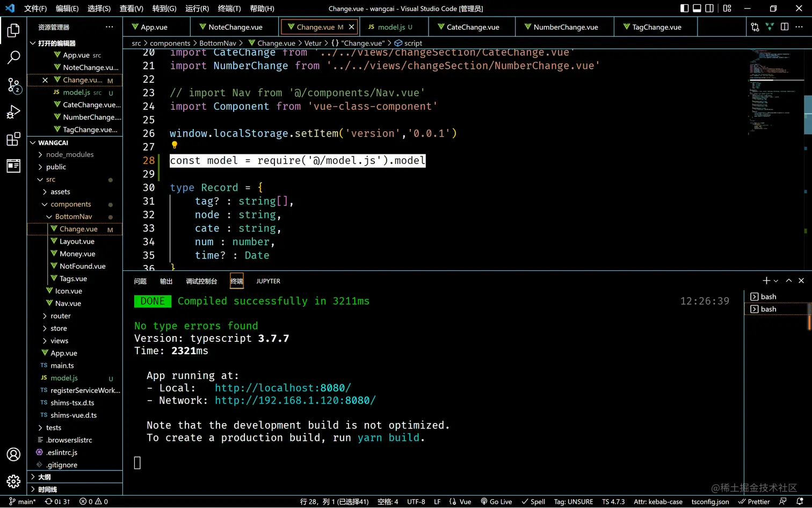Click Spell check status item

tap(533, 502)
